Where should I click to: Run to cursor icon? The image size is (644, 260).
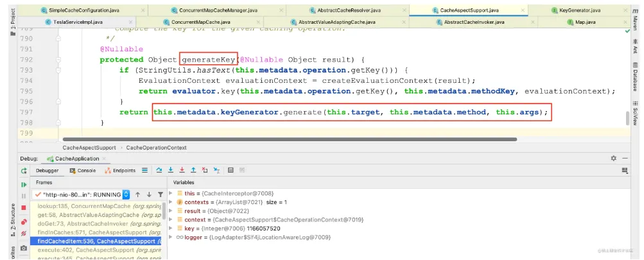click(x=217, y=170)
